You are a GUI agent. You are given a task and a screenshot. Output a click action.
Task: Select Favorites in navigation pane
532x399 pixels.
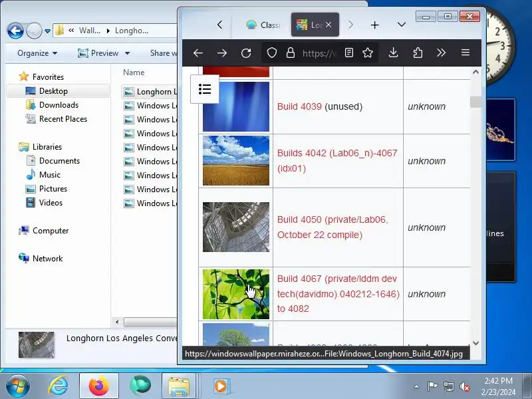(x=48, y=77)
